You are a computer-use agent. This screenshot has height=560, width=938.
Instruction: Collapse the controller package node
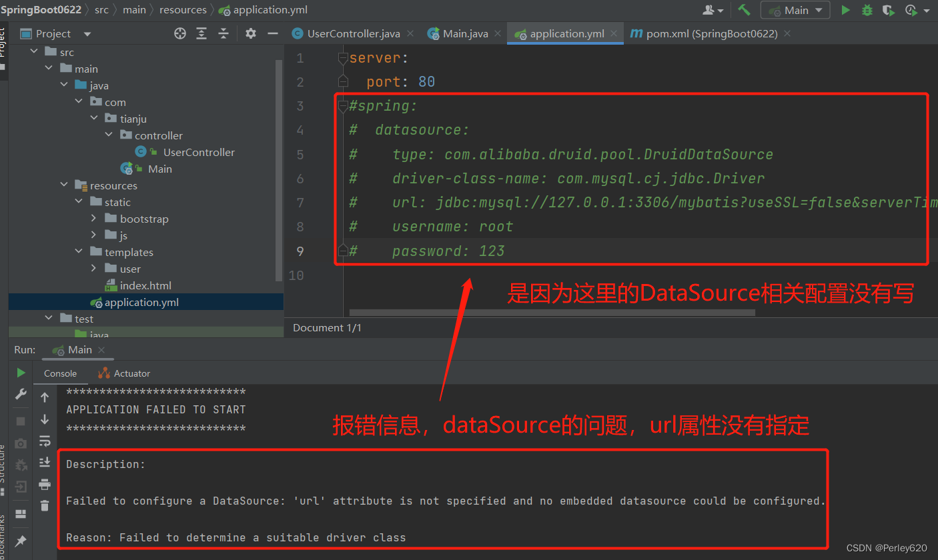(x=109, y=135)
